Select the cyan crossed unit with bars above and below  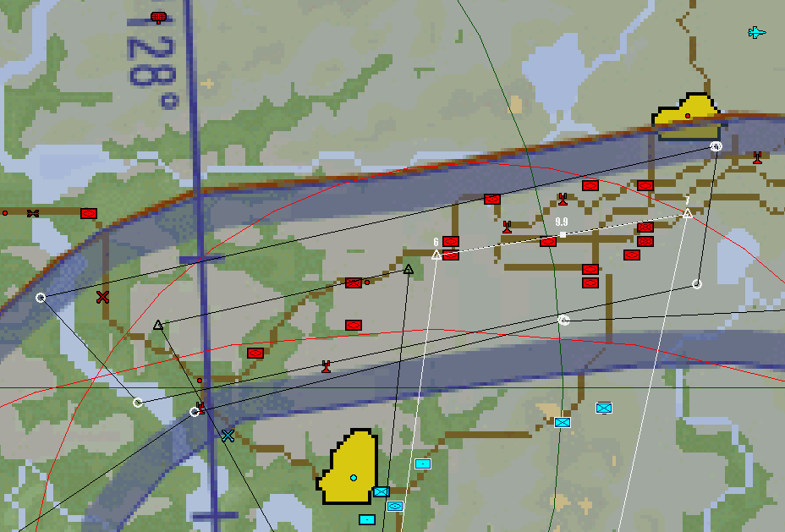pyautogui.click(x=604, y=409)
